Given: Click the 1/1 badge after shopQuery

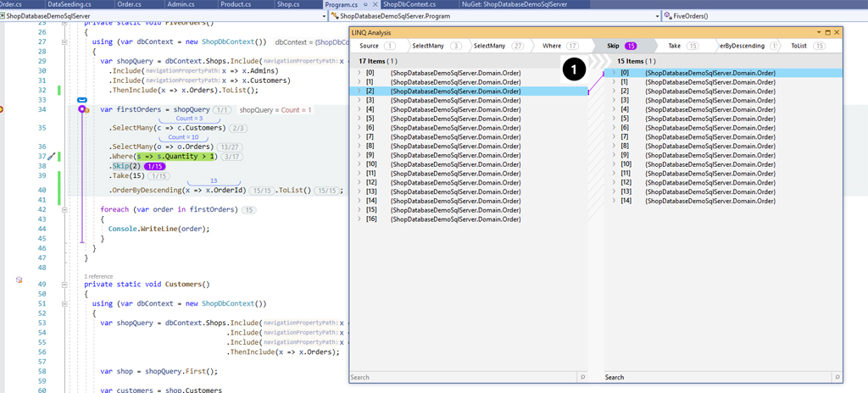Looking at the screenshot, I should pyautogui.click(x=222, y=110).
